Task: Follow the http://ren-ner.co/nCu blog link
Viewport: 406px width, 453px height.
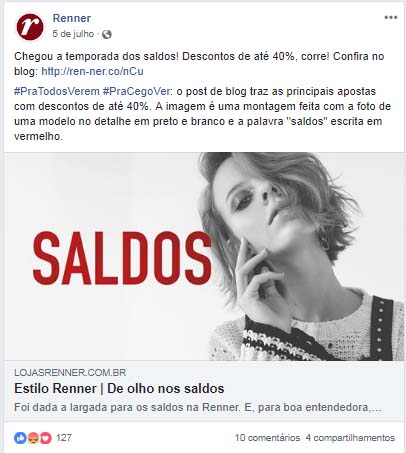Action: [92, 71]
